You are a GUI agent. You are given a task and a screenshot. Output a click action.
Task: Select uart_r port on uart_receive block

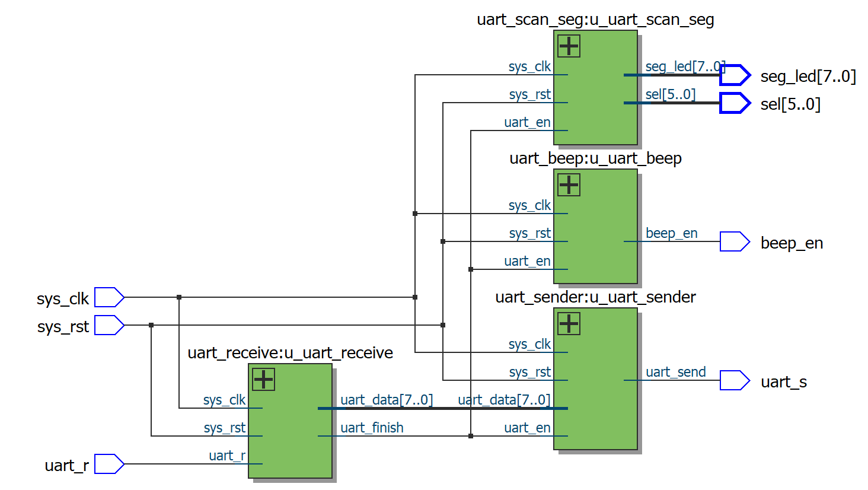(x=227, y=456)
